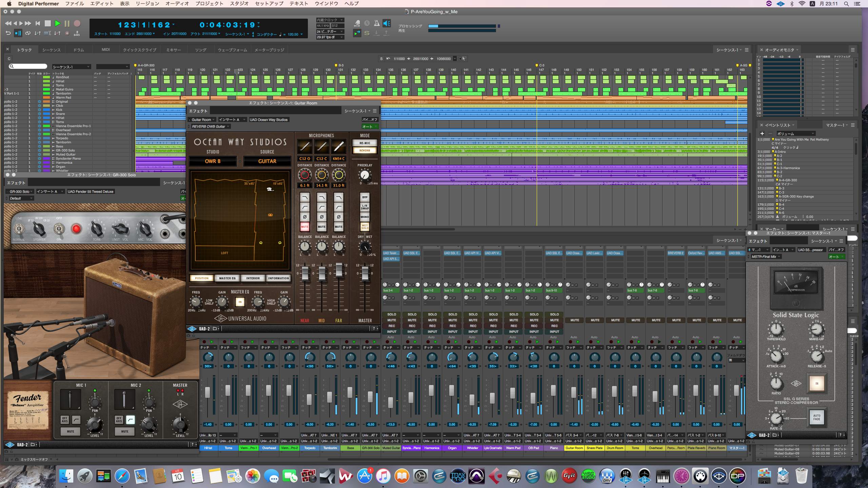This screenshot has height=488, width=868.
Task: Click the DRY/WET knob in Ocean Way
Action: (365, 246)
